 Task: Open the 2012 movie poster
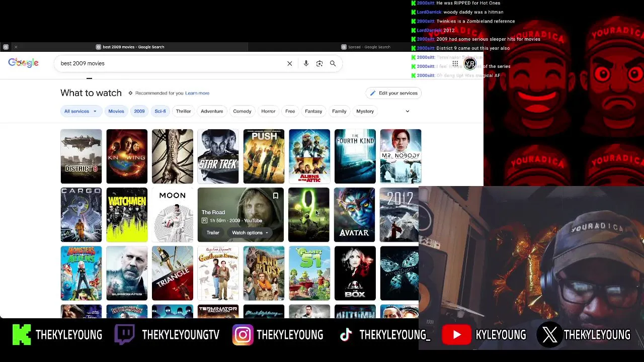(x=399, y=215)
